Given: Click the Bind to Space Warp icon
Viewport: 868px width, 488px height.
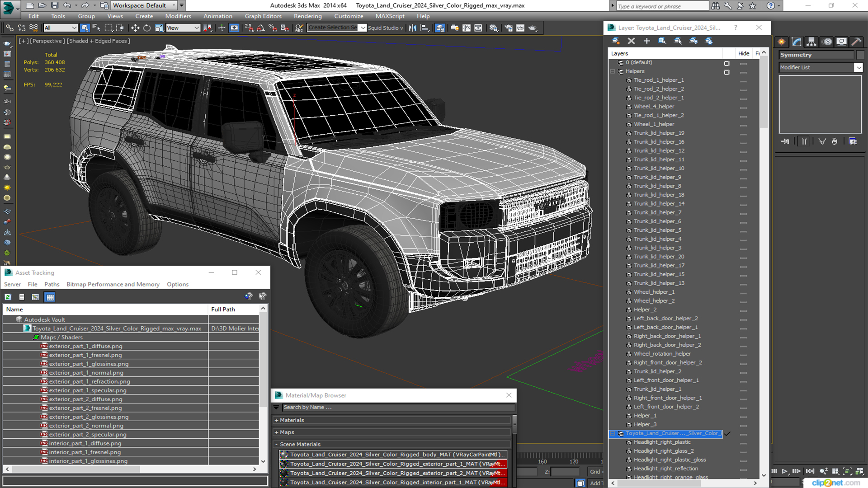Looking at the screenshot, I should (33, 28).
